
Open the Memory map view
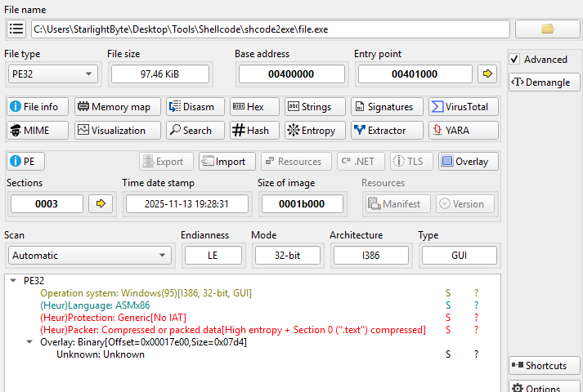pos(114,106)
